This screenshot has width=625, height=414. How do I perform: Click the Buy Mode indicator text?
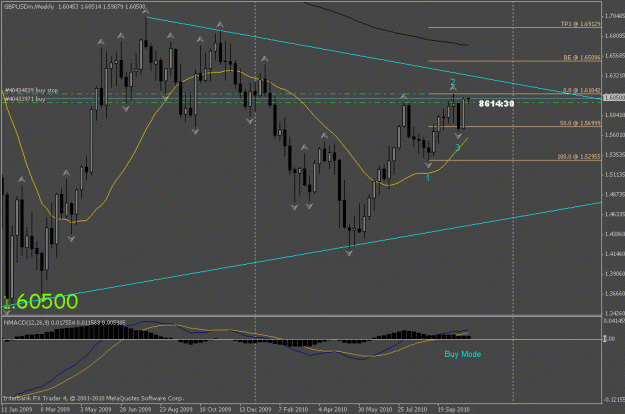coord(463,354)
